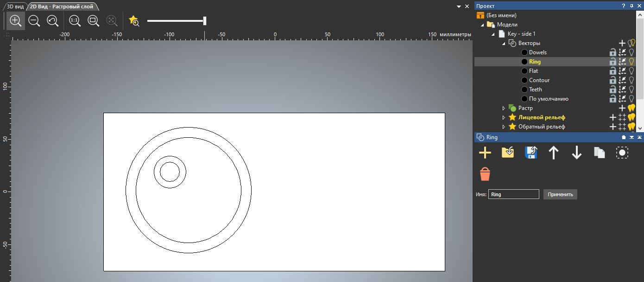The image size is (644, 282).
Task: Click the Применить button
Action: coord(560,194)
